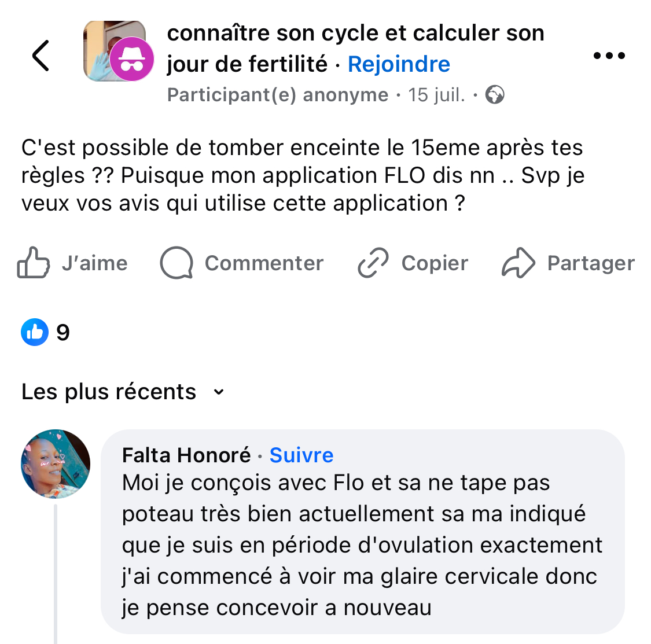Tap the thumbs-up J'aime icon
The height and width of the screenshot is (644, 651).
(33, 263)
